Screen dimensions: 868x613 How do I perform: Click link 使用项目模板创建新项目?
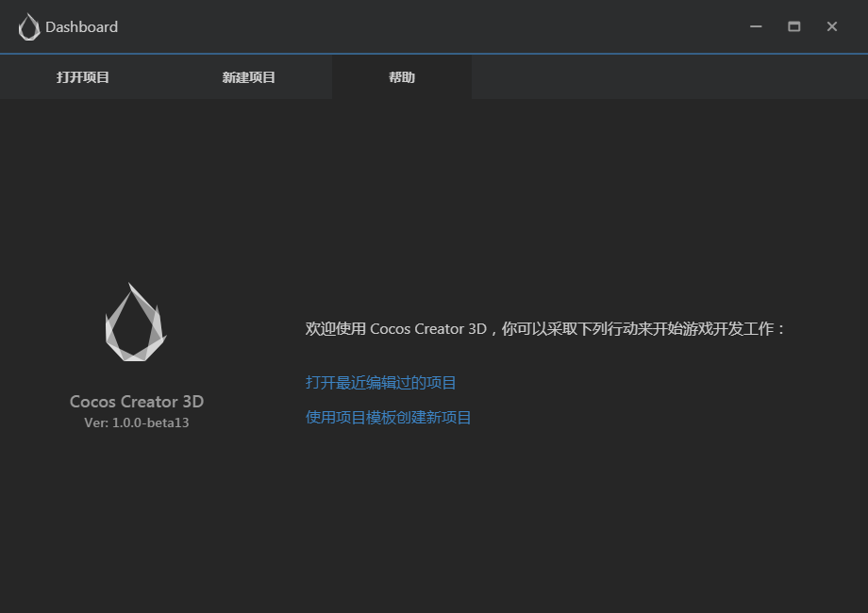coord(388,417)
